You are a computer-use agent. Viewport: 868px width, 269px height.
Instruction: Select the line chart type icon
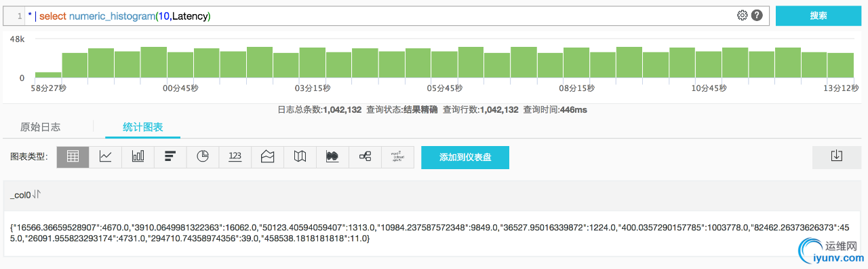click(x=106, y=156)
